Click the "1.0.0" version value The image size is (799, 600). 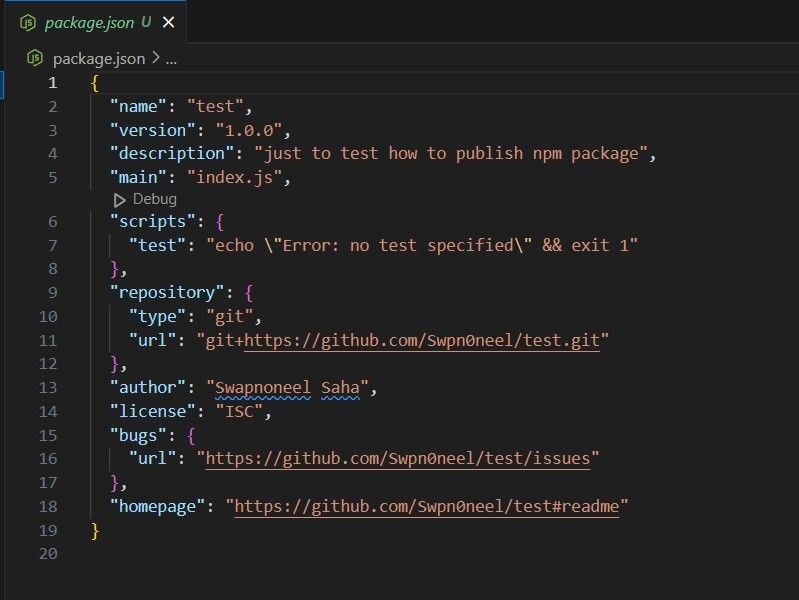pos(249,130)
